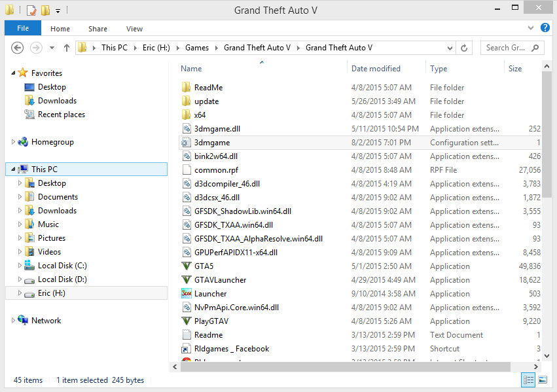Viewport: 557px width, 392px height.
Task: Select the GTAVLauncher application icon
Action: pyautogui.click(x=186, y=280)
